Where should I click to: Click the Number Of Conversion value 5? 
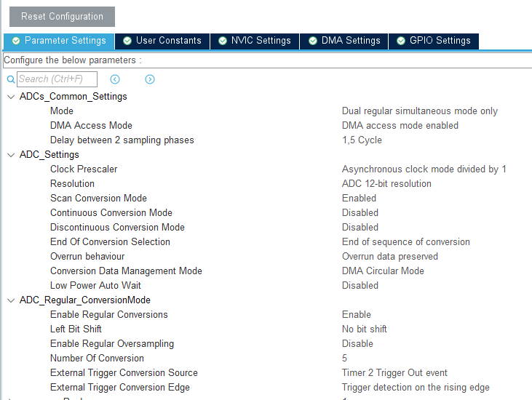(x=345, y=358)
